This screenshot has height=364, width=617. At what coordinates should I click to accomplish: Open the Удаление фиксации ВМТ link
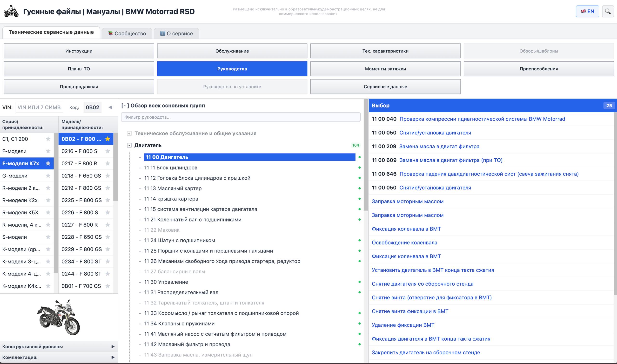click(x=403, y=325)
